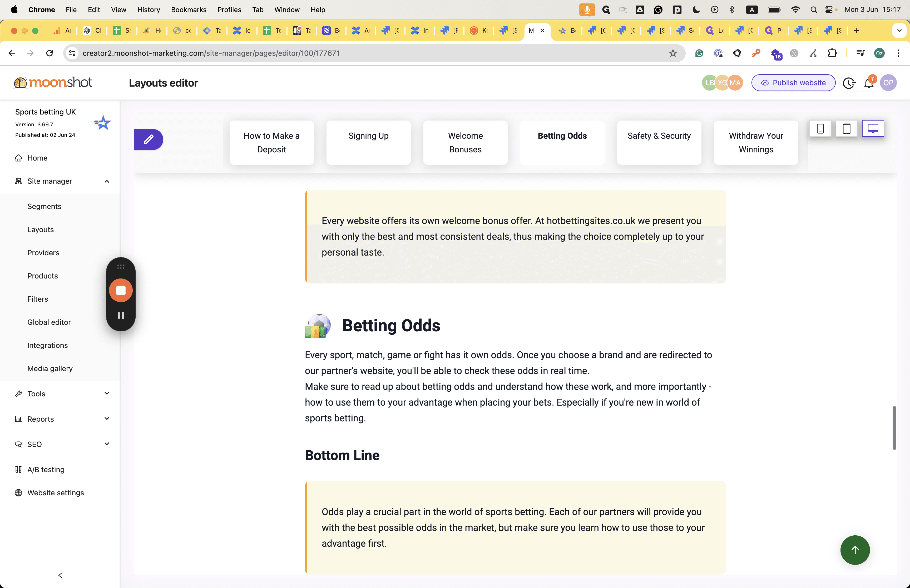Image resolution: width=910 pixels, height=588 pixels.
Task: Open A/B testing page
Action: [x=46, y=470]
